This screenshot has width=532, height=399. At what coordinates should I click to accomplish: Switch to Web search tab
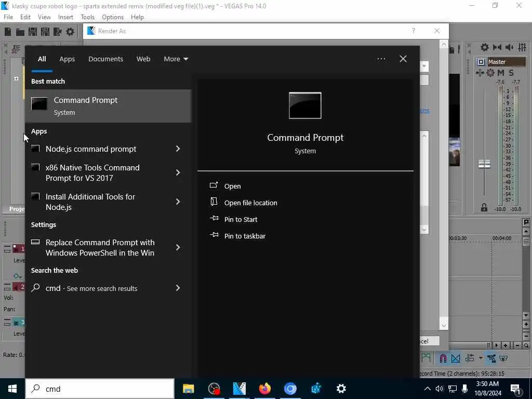tap(143, 59)
